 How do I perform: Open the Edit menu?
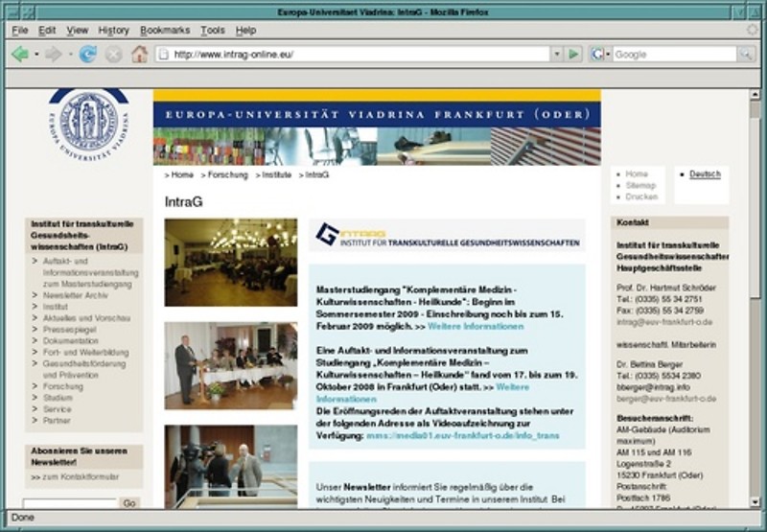pyautogui.click(x=47, y=31)
